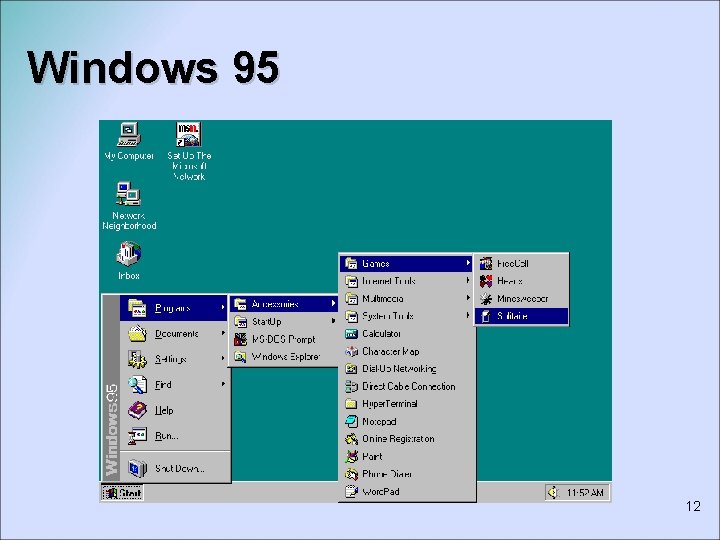This screenshot has width=720, height=540.
Task: Expand the StartUp submenu arrow
Action: 333,321
